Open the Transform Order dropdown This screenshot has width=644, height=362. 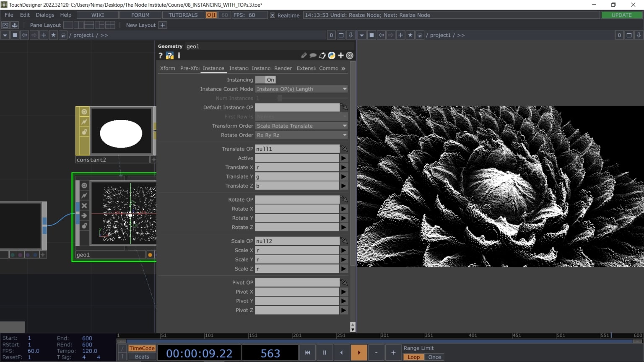[301, 126]
